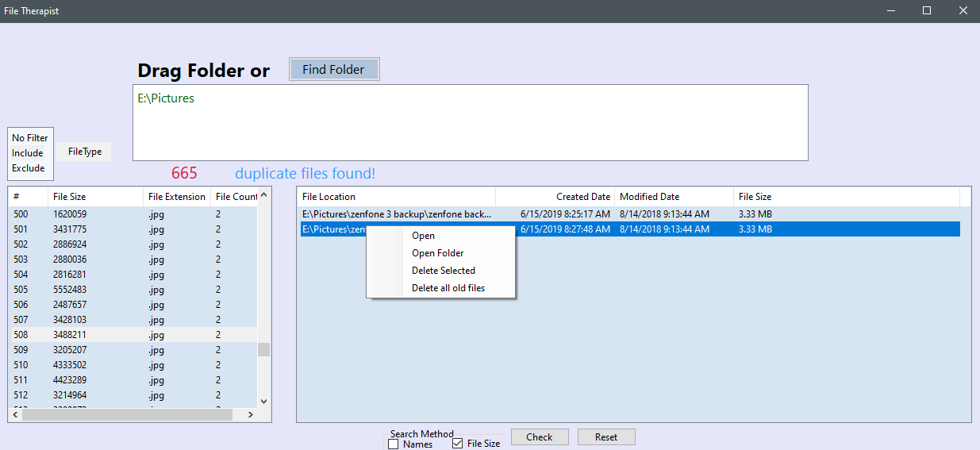Enable the Names search method checkbox

(394, 444)
